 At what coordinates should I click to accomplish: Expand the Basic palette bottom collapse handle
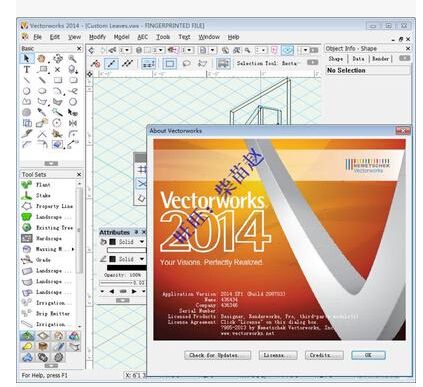[x=51, y=163]
